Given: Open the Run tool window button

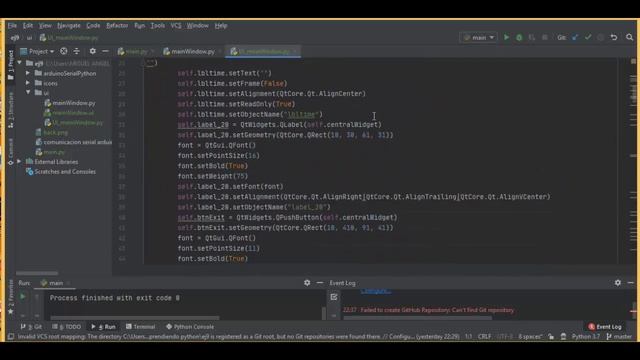Looking at the screenshot, I should click(x=103, y=327).
